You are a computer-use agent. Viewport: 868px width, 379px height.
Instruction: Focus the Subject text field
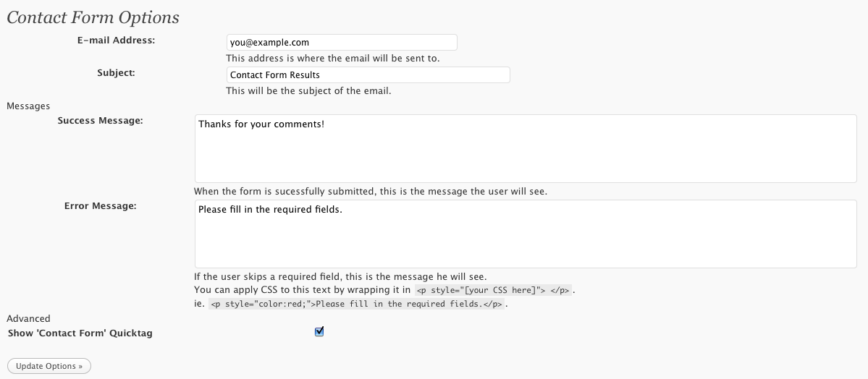tap(368, 74)
